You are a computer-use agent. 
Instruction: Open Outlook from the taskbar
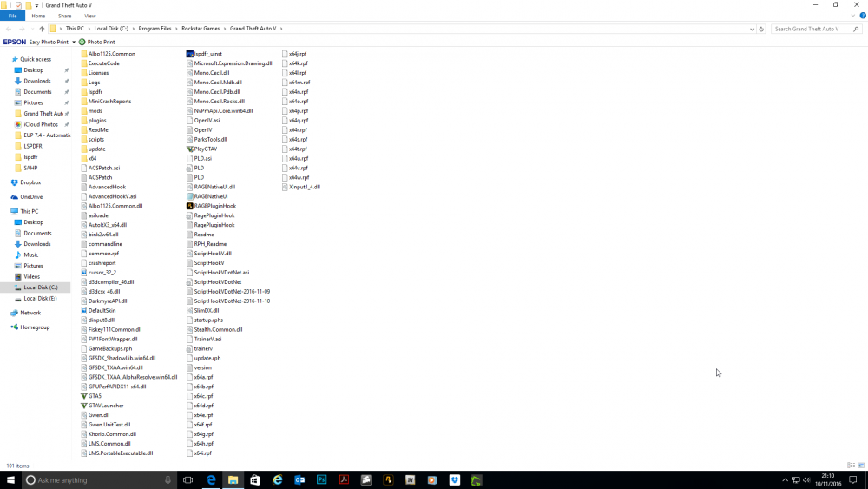coord(299,480)
